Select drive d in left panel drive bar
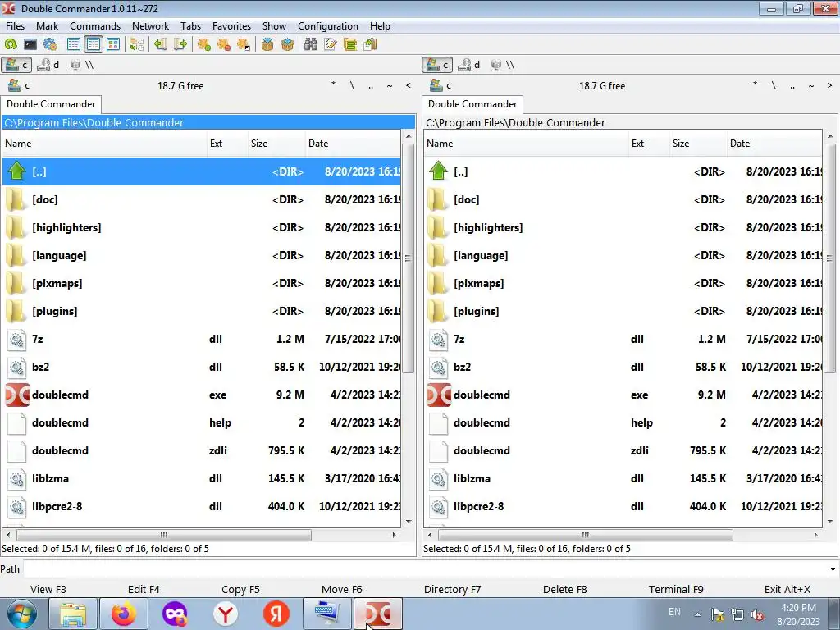Screen dimensions: 840x630 pyautogui.click(x=48, y=65)
